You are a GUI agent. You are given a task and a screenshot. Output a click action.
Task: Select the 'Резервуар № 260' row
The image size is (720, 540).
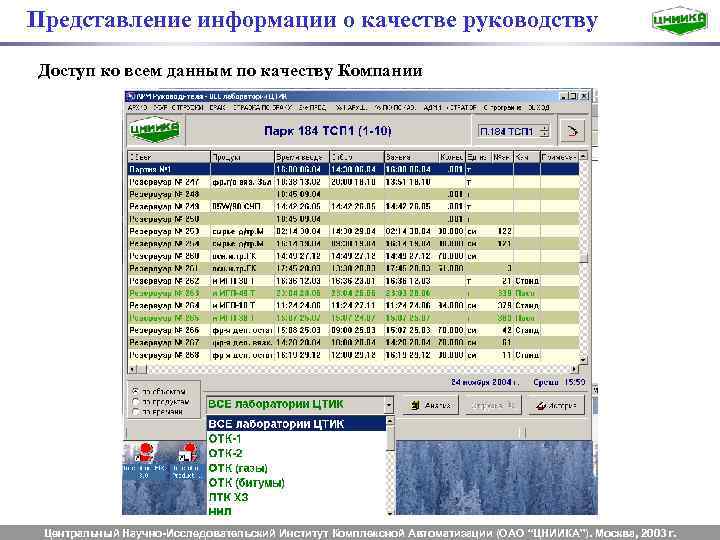pyautogui.click(x=353, y=256)
